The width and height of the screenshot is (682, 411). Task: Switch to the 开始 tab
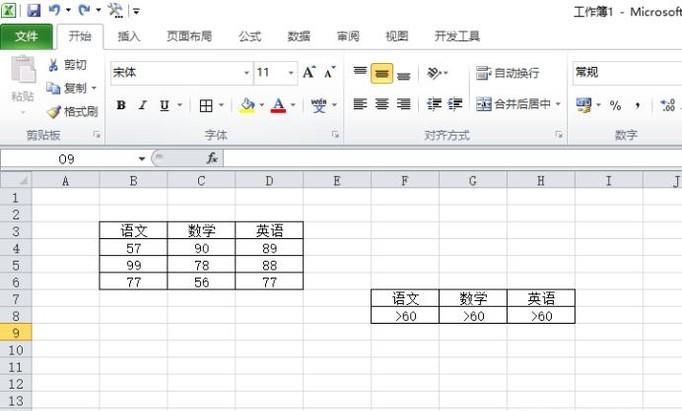pos(80,37)
